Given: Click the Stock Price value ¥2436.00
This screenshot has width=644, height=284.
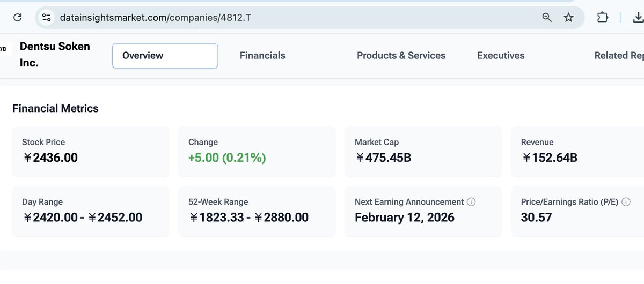Looking at the screenshot, I should coord(50,158).
